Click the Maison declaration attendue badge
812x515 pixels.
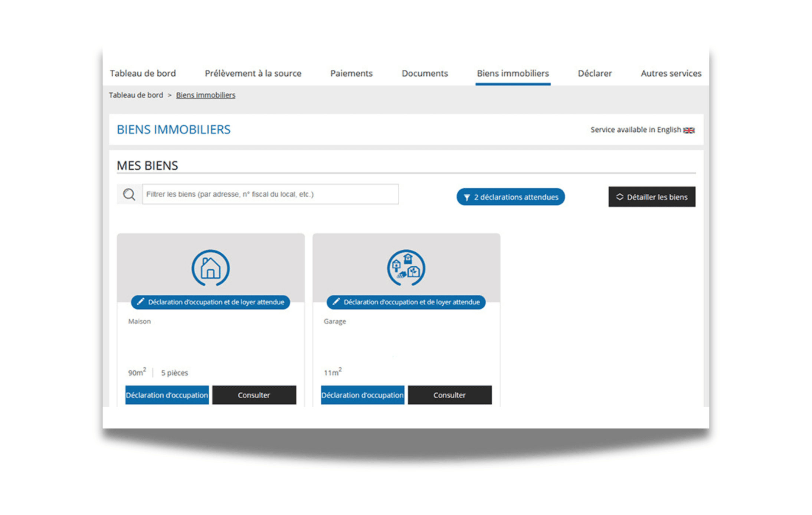[x=210, y=302]
